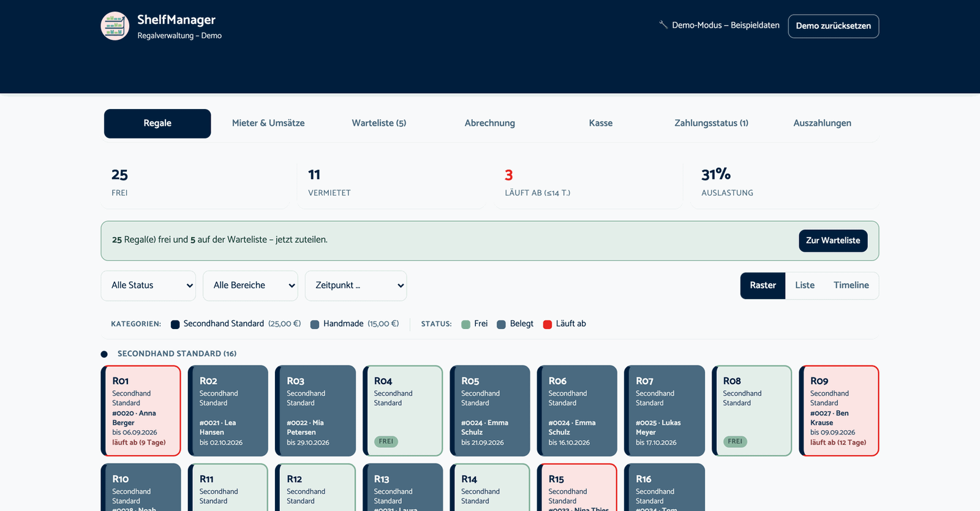Viewport: 980px width, 511px height.
Task: Open the free shelf card R04
Action: [x=402, y=411]
